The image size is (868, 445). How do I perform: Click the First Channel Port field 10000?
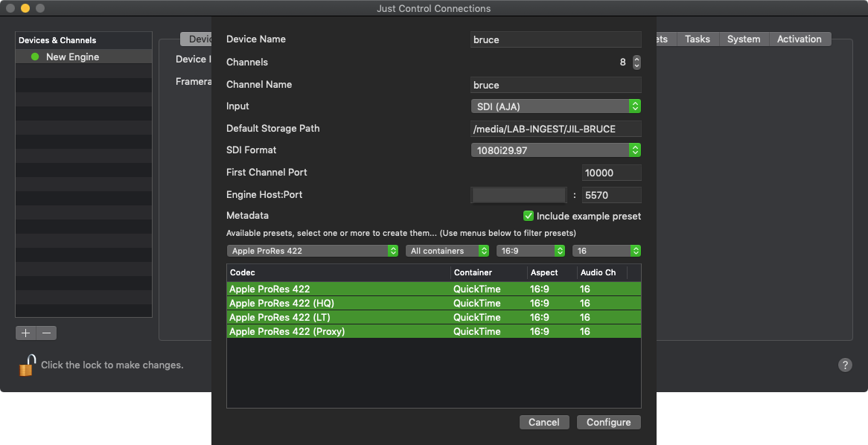pos(612,173)
